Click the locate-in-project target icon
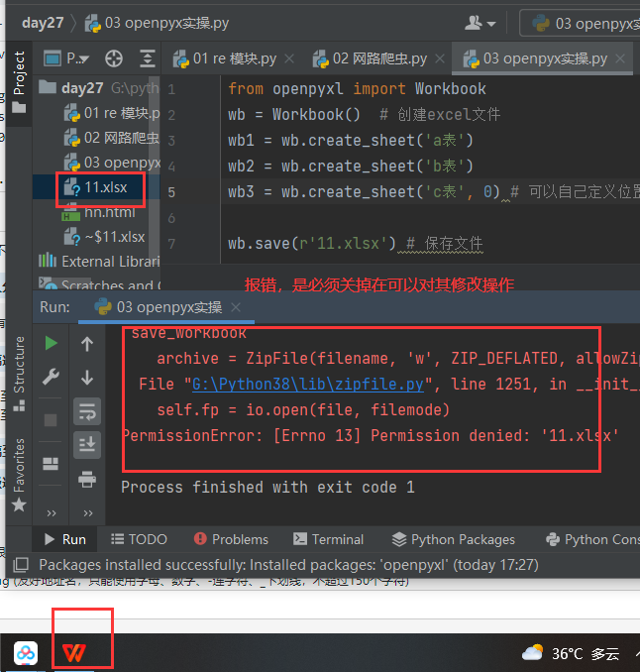Image resolution: width=640 pixels, height=672 pixels. (114, 58)
